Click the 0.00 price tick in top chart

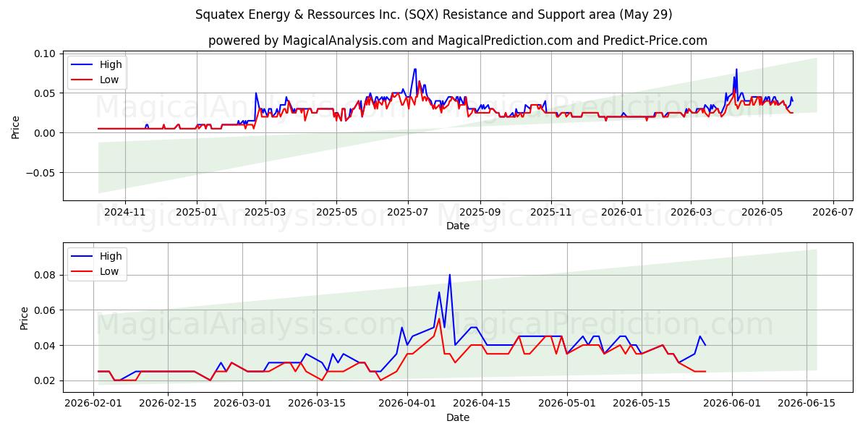45,133
